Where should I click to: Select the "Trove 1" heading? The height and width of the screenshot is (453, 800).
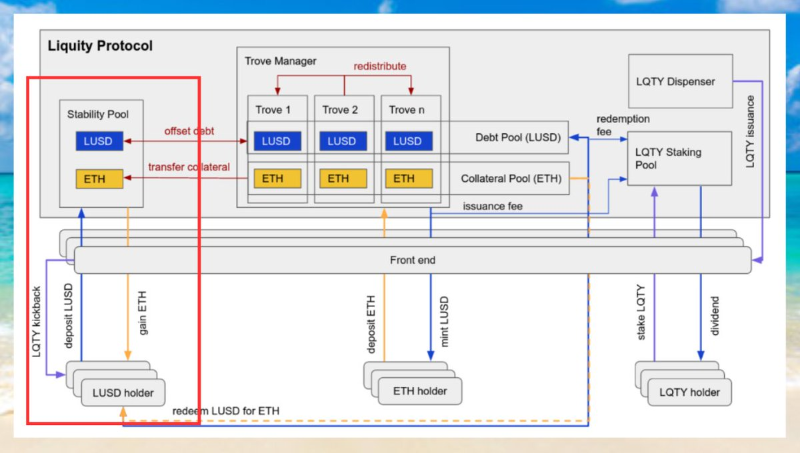273,110
